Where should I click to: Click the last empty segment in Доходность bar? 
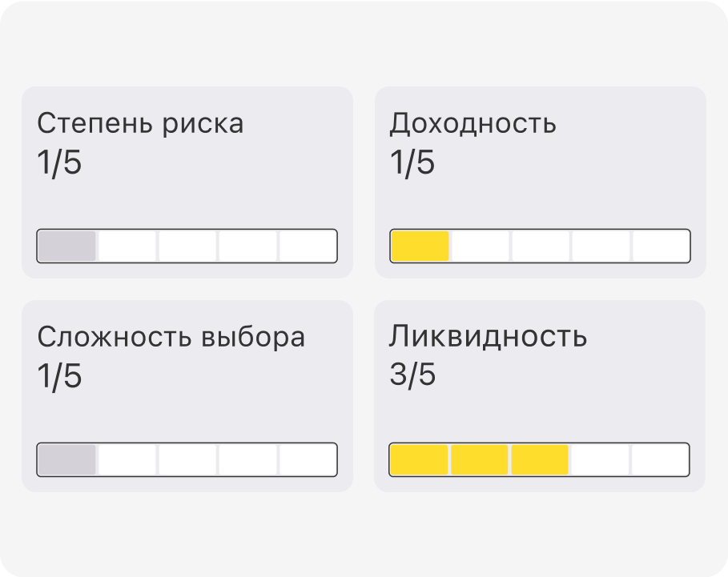pos(661,246)
